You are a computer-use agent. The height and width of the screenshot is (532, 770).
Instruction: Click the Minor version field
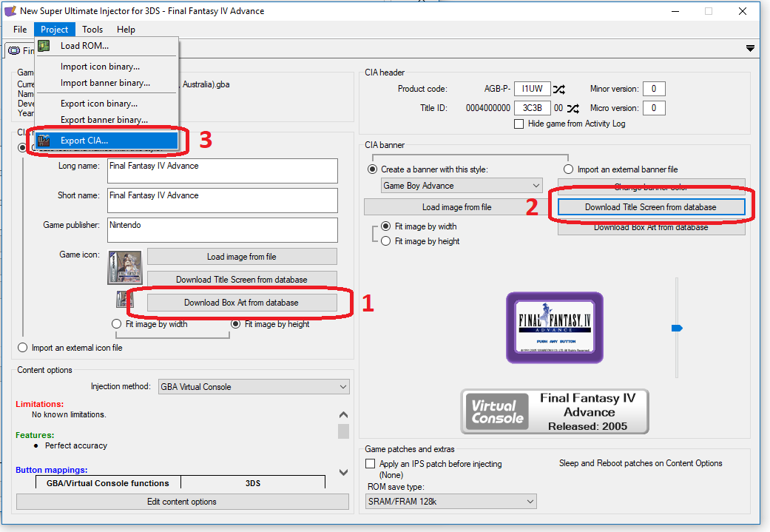click(654, 89)
